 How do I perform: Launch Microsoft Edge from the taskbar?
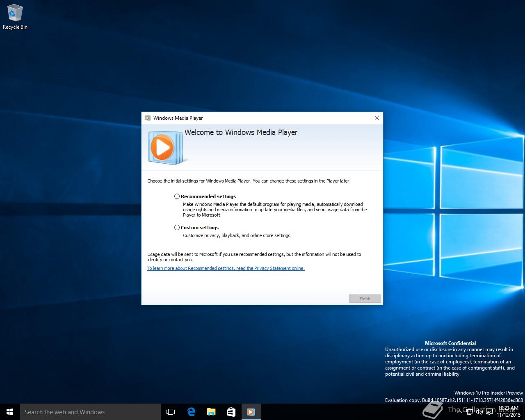191,412
